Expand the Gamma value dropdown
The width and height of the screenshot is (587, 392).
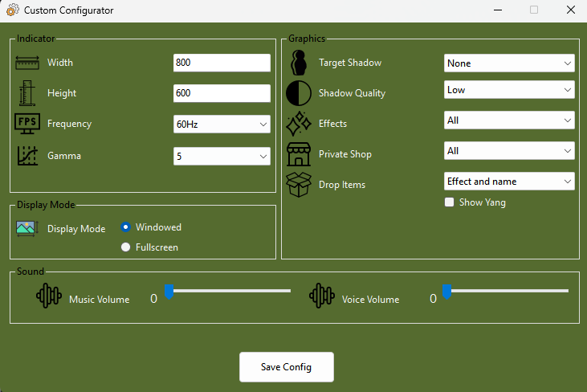click(222, 157)
